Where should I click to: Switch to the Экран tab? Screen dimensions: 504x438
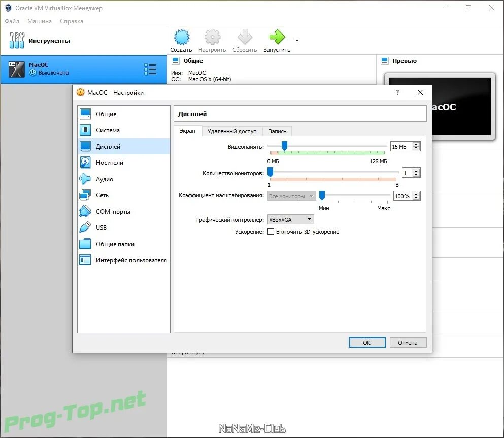tap(187, 131)
